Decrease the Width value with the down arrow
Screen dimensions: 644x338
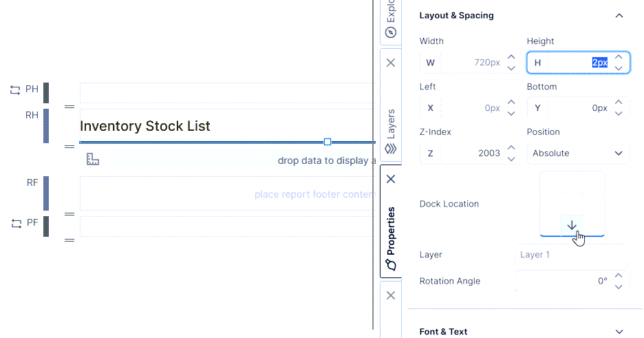pyautogui.click(x=511, y=67)
